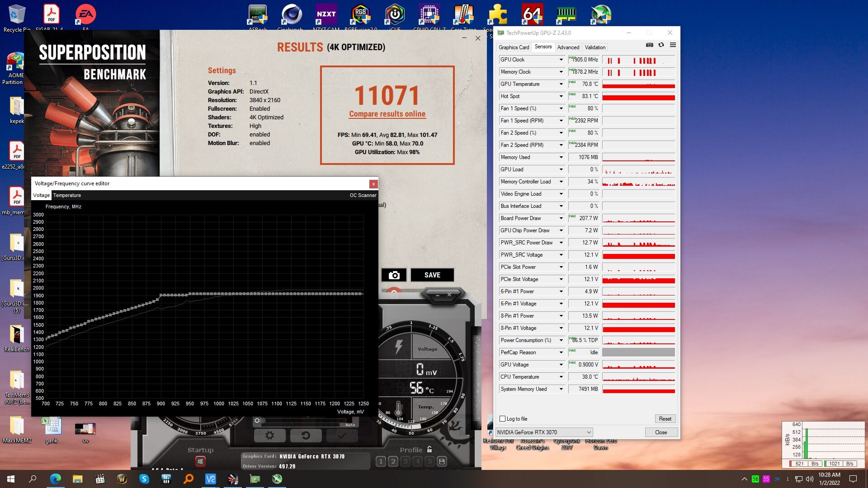
Task: Open the RGBFusion 2.0 desktop icon
Action: (360, 17)
